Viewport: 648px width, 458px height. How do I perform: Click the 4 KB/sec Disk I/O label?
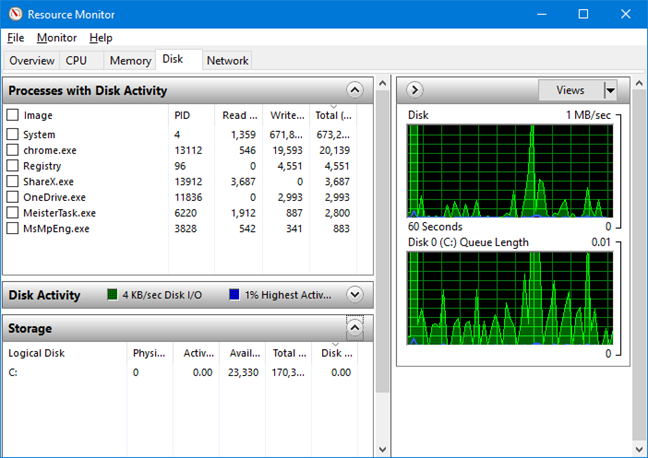pos(162,295)
